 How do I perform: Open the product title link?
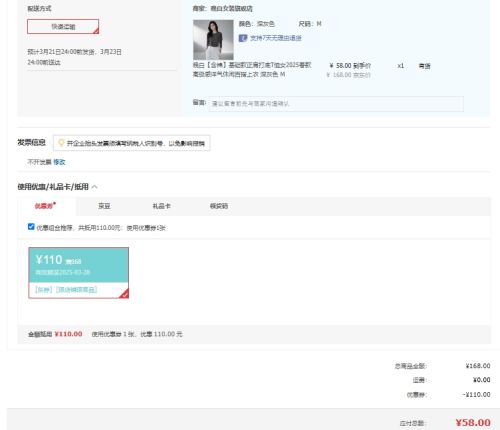pos(252,70)
